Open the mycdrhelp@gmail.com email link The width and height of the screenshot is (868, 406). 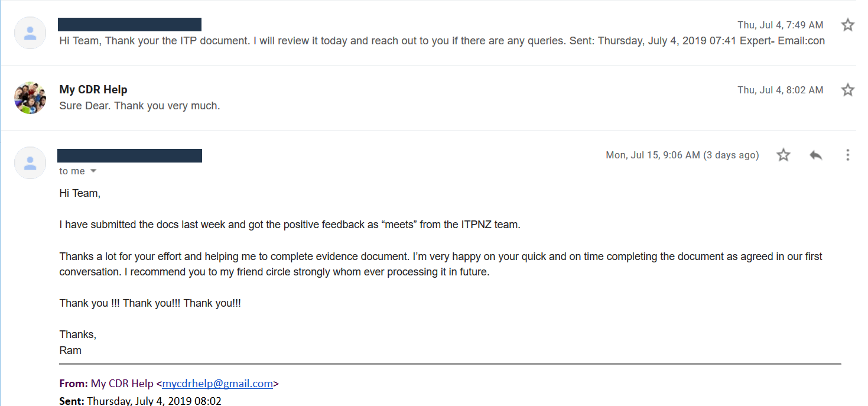tap(217, 384)
